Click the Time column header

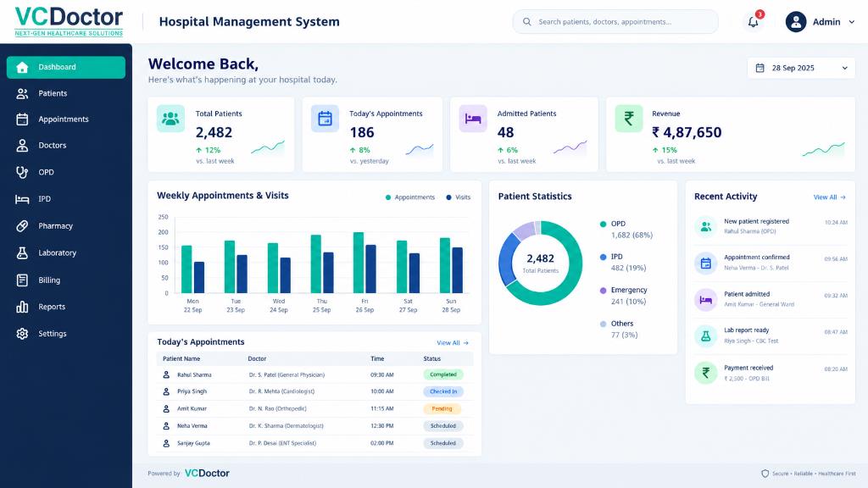377,359
